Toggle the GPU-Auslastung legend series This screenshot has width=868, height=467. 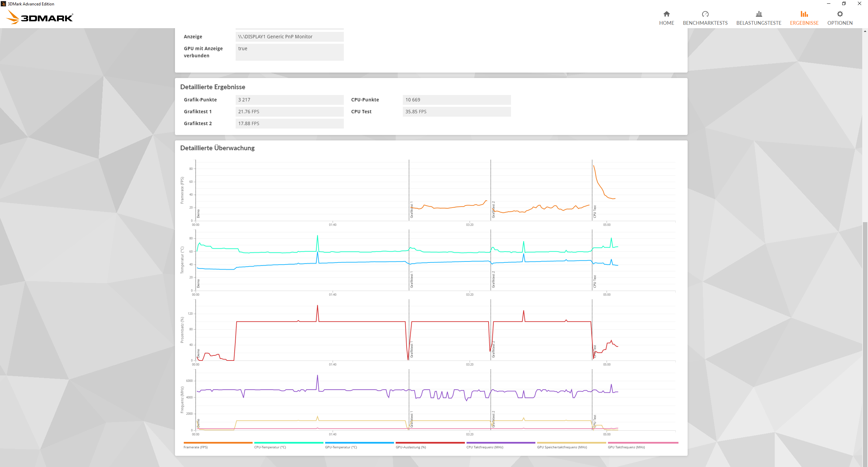pos(411,447)
